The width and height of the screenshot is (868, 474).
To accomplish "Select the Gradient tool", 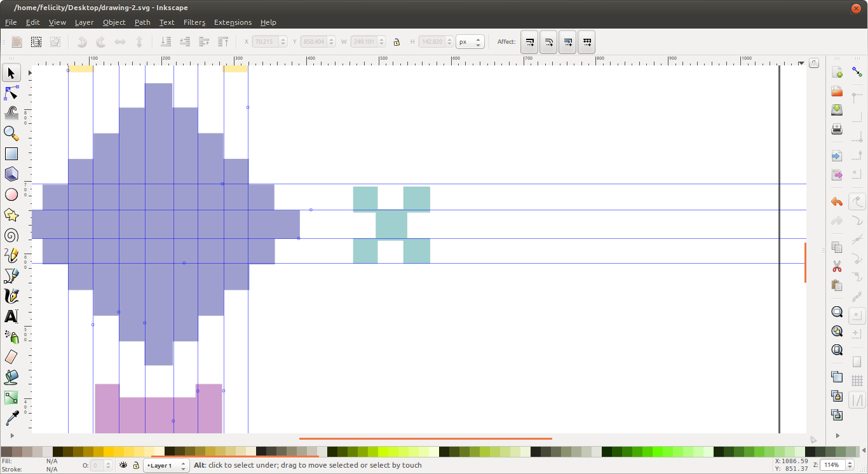I will pos(11,398).
